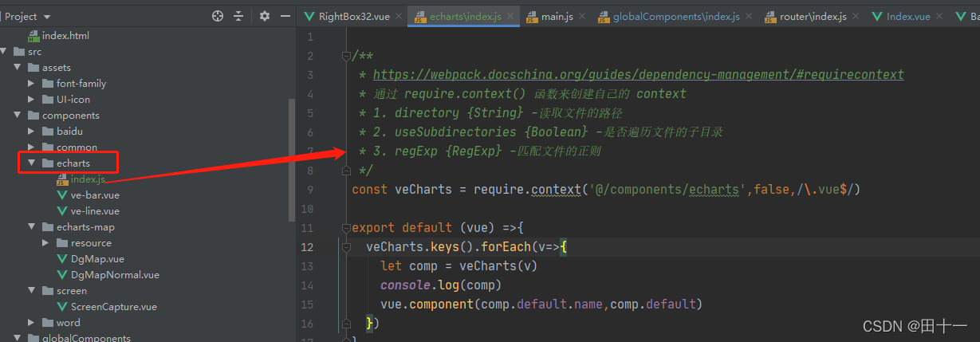The image size is (980, 342).
Task: Switch to the router\index.js tab
Action: coord(812,16)
